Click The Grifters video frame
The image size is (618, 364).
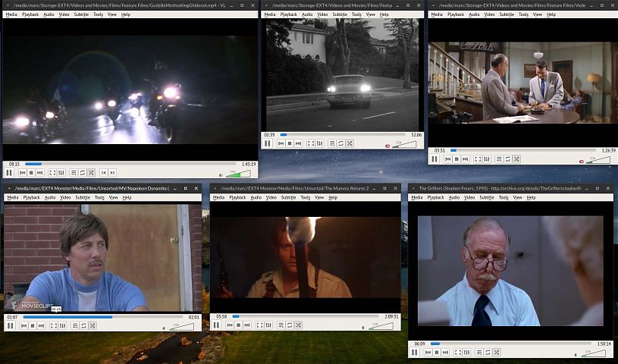tap(510, 271)
